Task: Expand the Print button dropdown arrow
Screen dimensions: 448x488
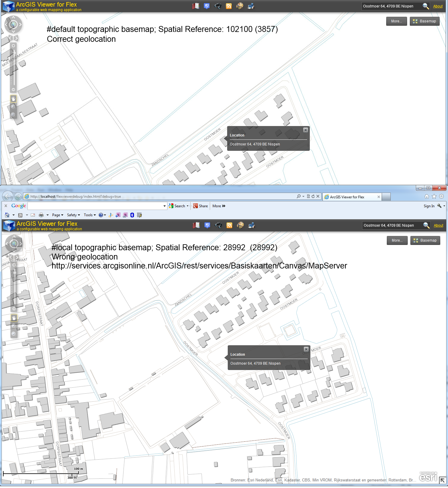Action: coord(47,215)
